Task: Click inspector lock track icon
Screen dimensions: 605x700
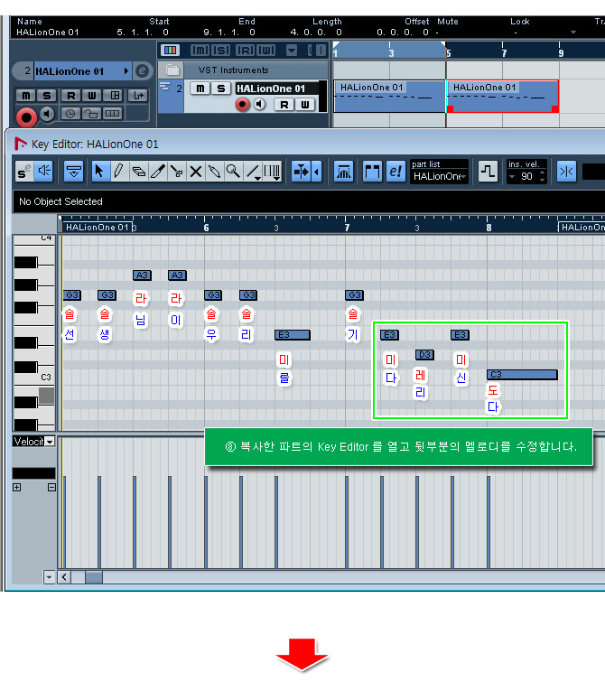Action: click(91, 114)
